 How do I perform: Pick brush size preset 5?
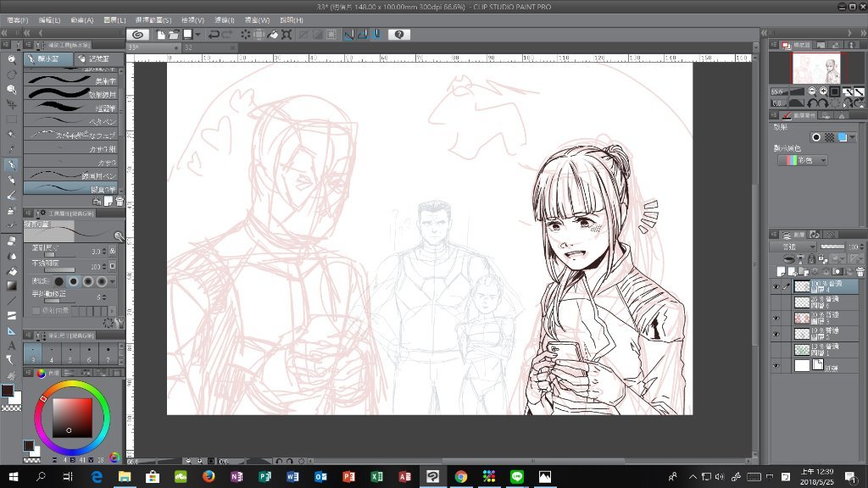pyautogui.click(x=70, y=353)
